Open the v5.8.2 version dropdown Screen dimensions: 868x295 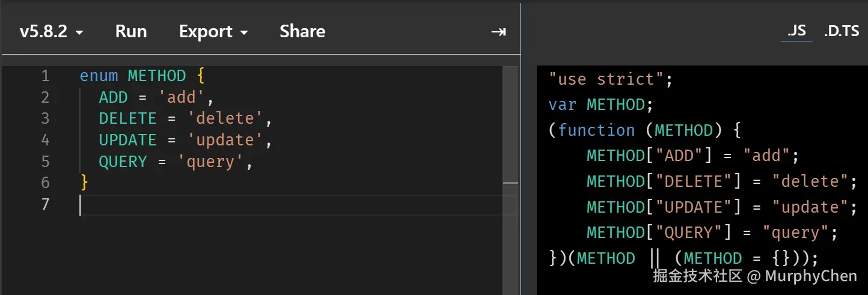pos(51,32)
